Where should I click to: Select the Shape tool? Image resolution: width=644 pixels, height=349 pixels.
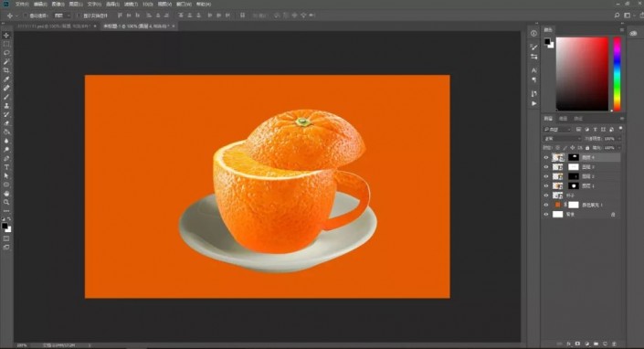6,185
